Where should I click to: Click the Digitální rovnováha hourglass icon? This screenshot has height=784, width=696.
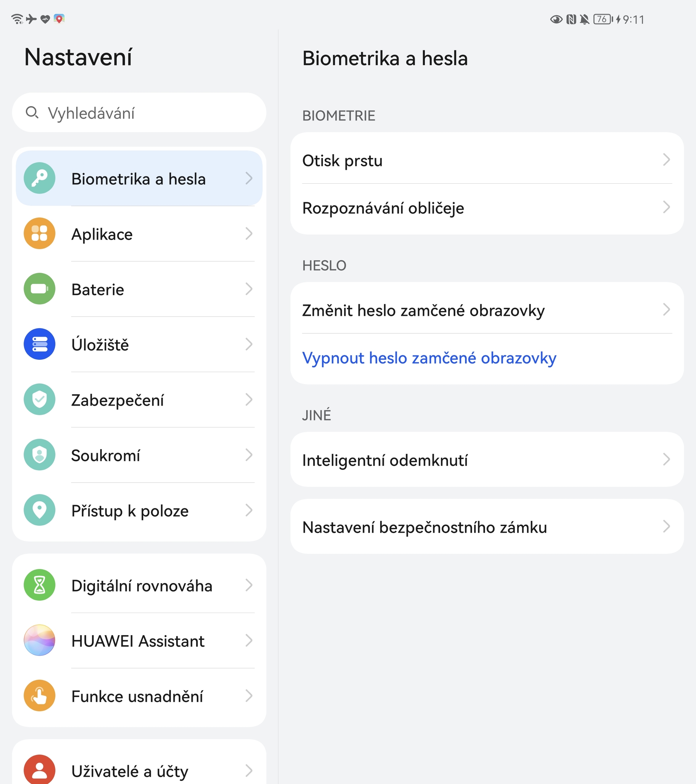click(x=39, y=585)
